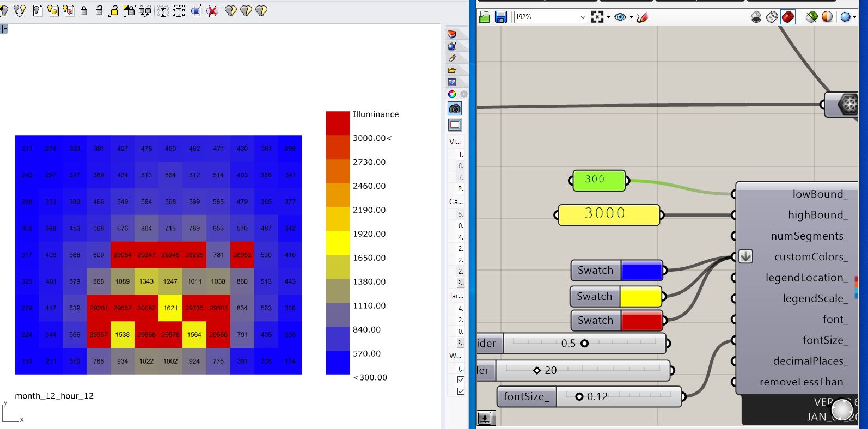Image resolution: width=868 pixels, height=429 pixels.
Task: Open the Layers panel tab
Action: [x=452, y=34]
